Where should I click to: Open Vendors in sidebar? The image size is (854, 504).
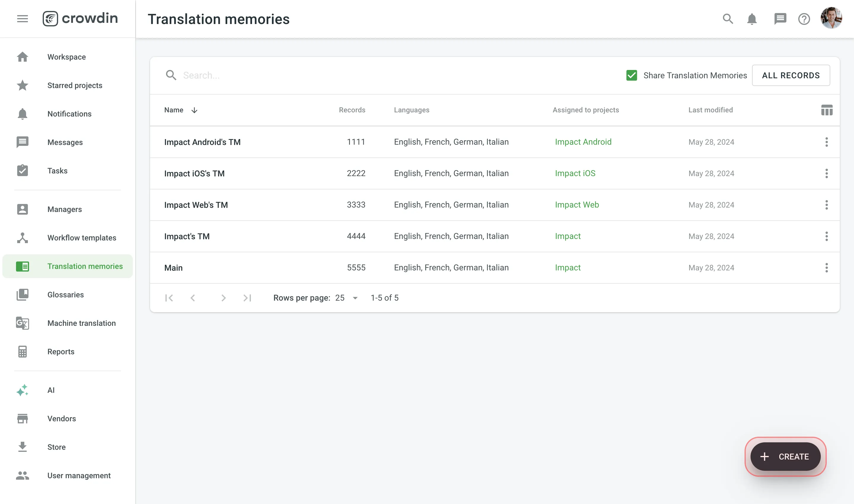[67, 418]
